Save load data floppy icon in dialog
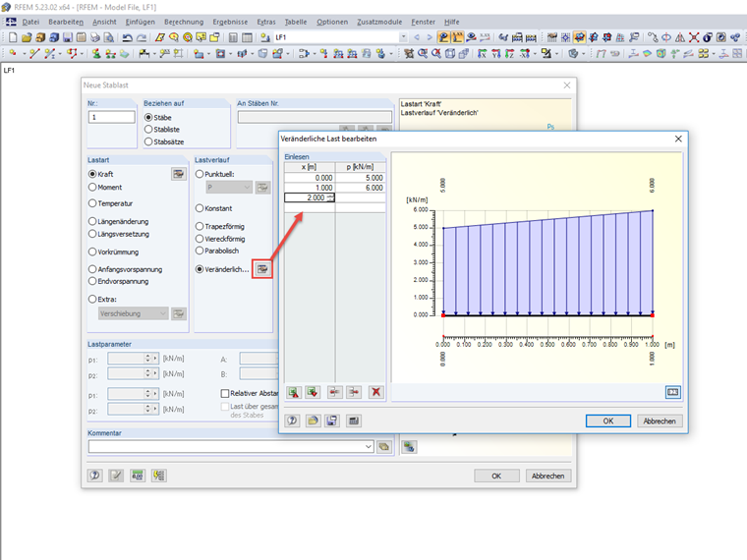The height and width of the screenshot is (560, 747). click(x=332, y=420)
